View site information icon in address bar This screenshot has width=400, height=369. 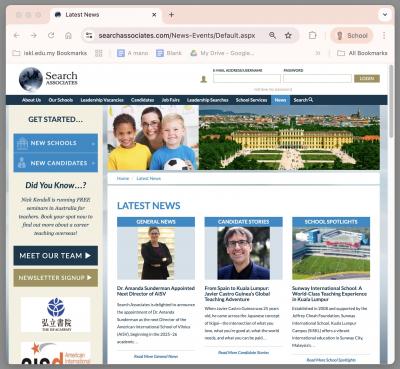pyautogui.click(x=89, y=35)
